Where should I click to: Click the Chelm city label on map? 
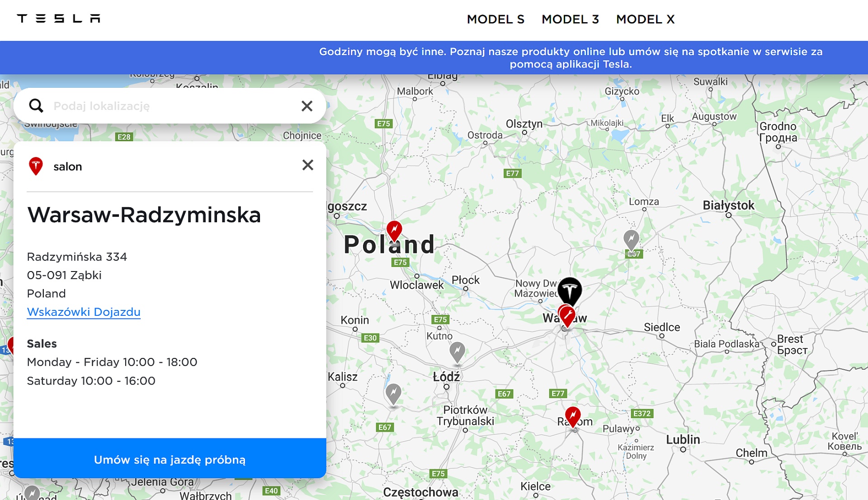(751, 453)
